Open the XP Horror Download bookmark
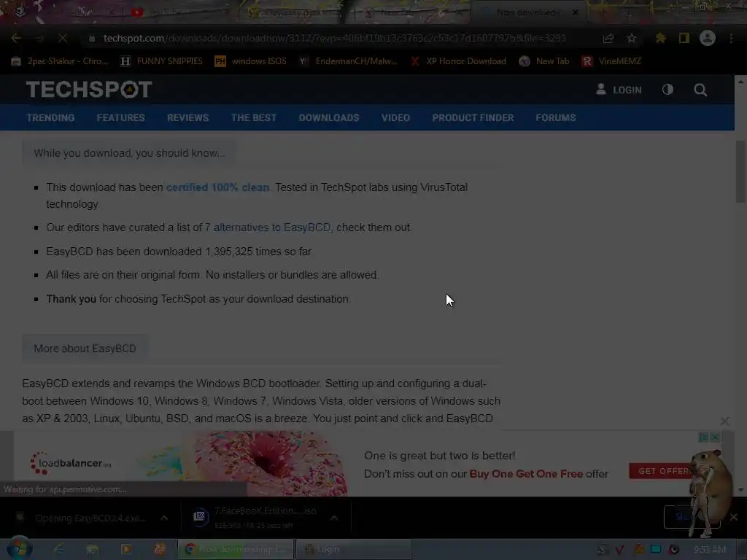 (x=458, y=61)
